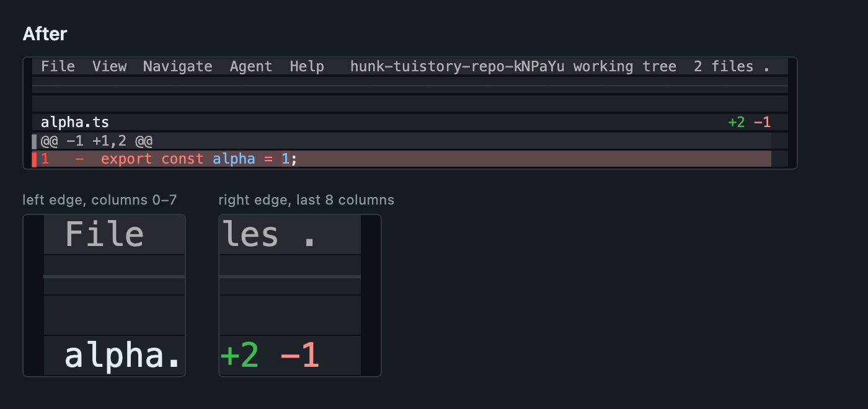Image resolution: width=868 pixels, height=409 pixels.
Task: Click the green +2 additions count
Action: pos(737,122)
